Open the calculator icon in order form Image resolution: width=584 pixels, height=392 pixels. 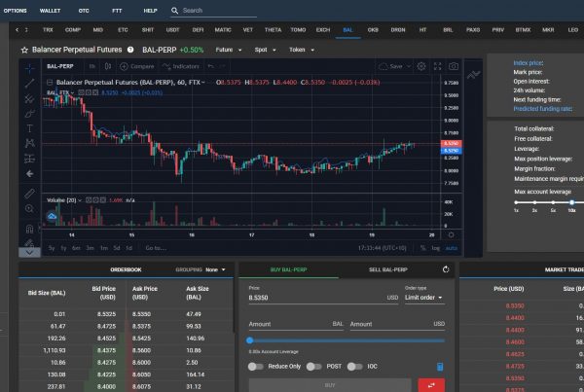click(x=440, y=366)
